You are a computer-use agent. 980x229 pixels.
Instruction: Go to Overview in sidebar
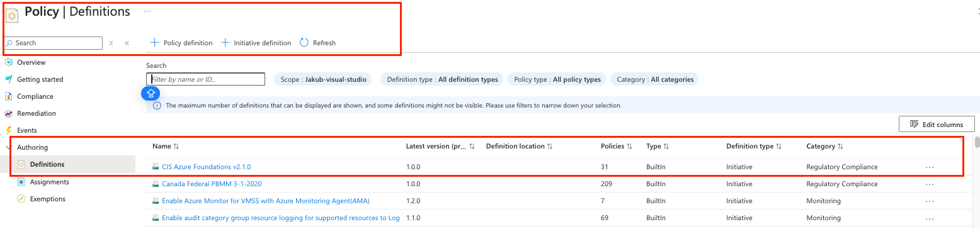(x=31, y=62)
